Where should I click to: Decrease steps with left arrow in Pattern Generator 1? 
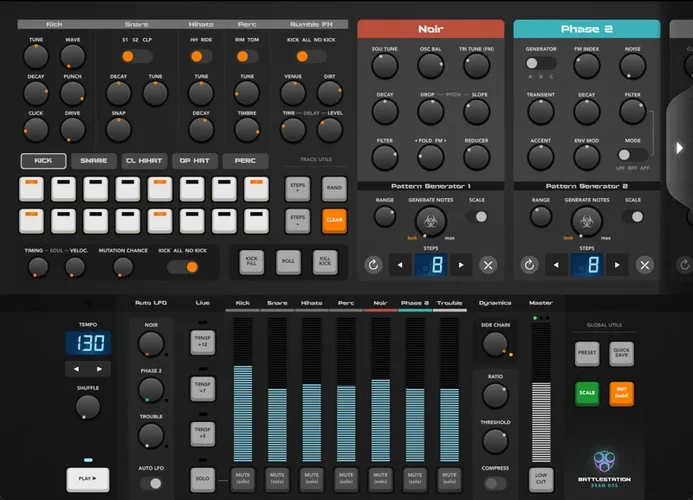(401, 265)
